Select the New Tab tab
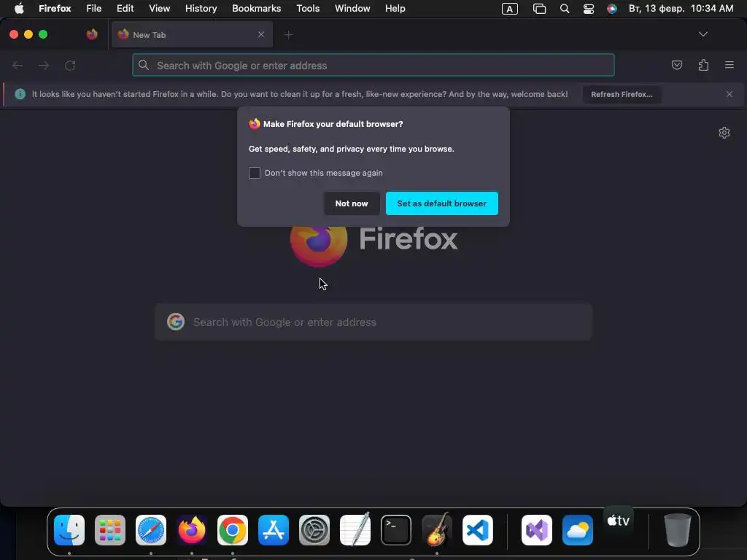The image size is (747, 560). pyautogui.click(x=192, y=34)
